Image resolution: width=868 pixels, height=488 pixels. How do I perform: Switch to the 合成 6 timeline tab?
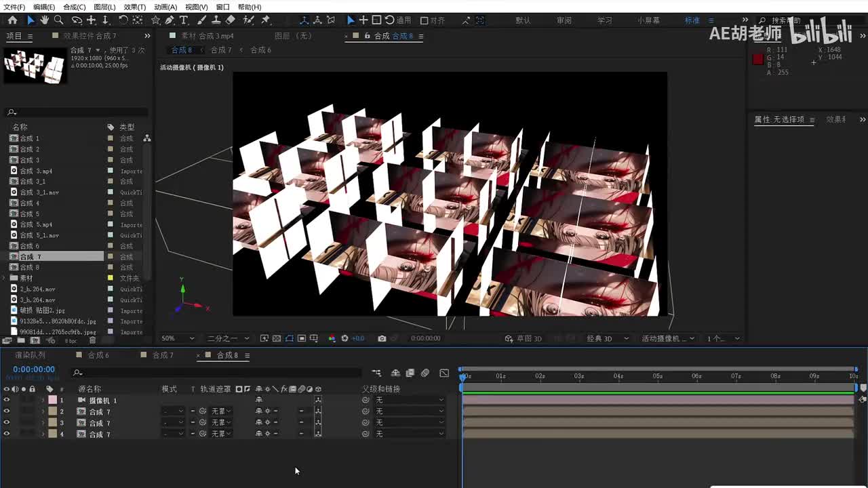tap(98, 355)
